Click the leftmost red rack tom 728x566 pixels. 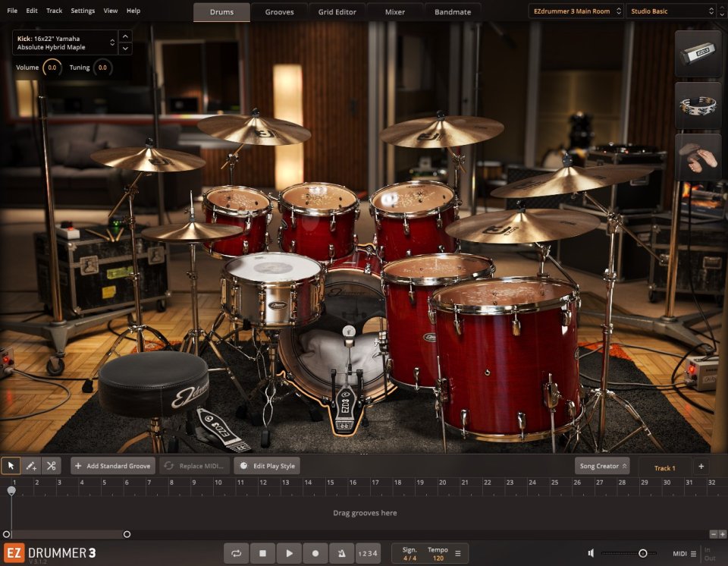click(x=237, y=221)
